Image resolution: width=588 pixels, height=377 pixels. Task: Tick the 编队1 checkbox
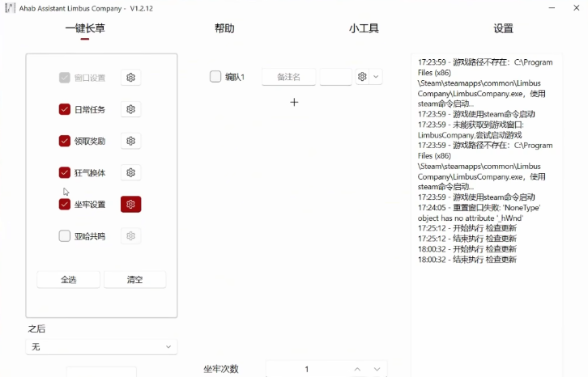[x=215, y=77]
